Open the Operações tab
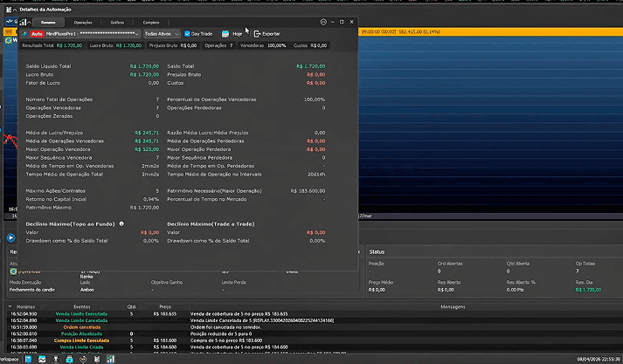Screen dimensions: 623x364 [x=83, y=23]
